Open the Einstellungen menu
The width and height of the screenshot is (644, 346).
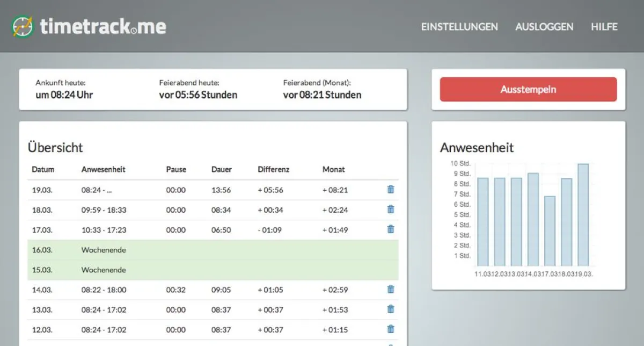click(x=459, y=27)
